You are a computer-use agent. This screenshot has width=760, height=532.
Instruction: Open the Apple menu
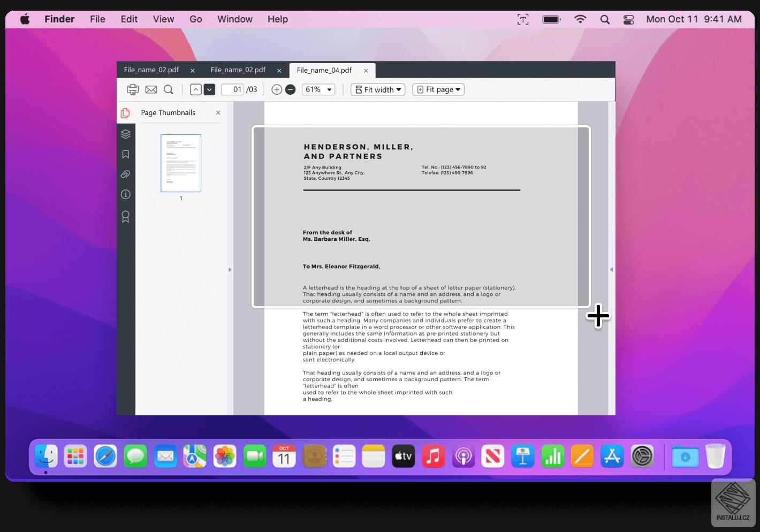tap(25, 19)
